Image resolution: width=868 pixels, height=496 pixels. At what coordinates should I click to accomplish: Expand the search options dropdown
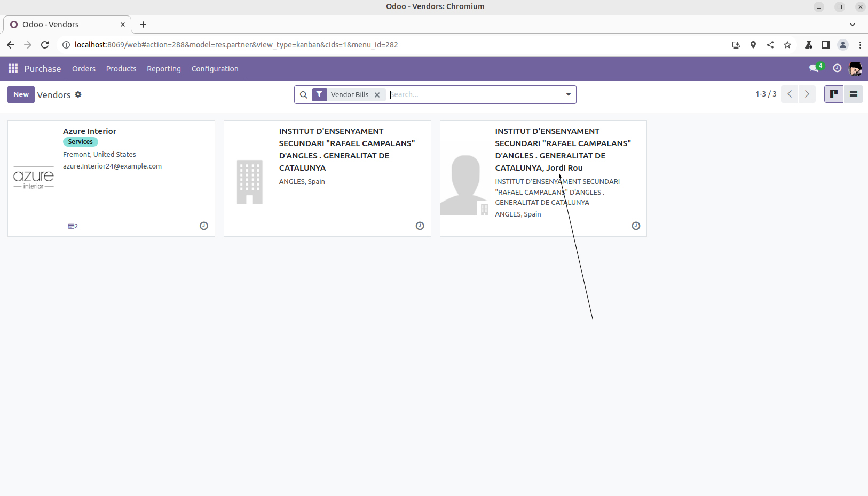coord(569,95)
